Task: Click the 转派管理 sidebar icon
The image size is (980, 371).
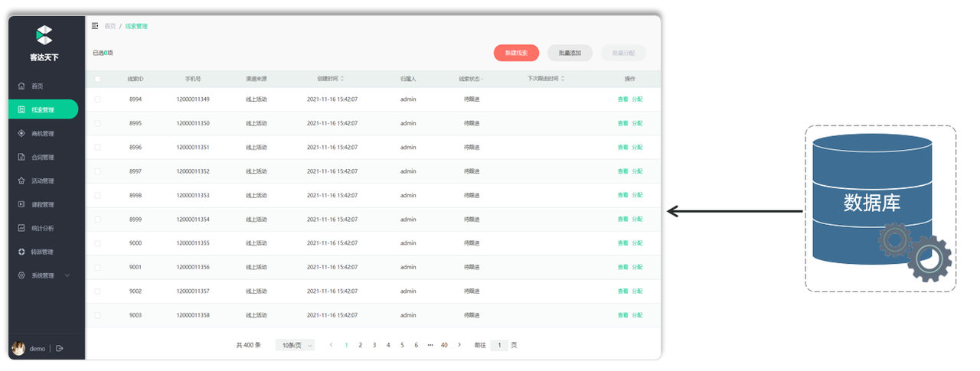Action: click(21, 252)
